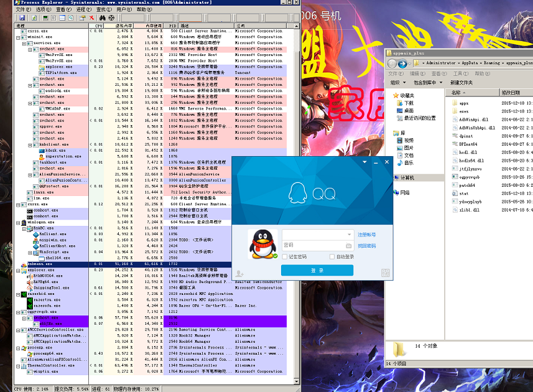Open the 查找 menu in Process Explorer
Viewport: 533px width, 392px height.
(104, 9)
